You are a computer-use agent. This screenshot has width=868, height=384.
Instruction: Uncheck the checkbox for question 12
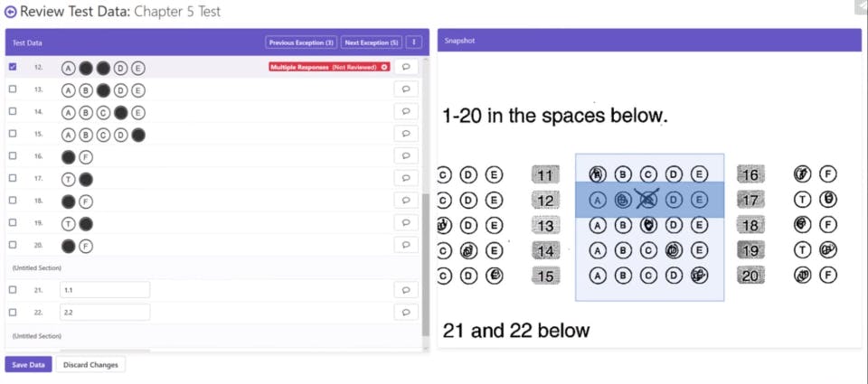pos(13,67)
